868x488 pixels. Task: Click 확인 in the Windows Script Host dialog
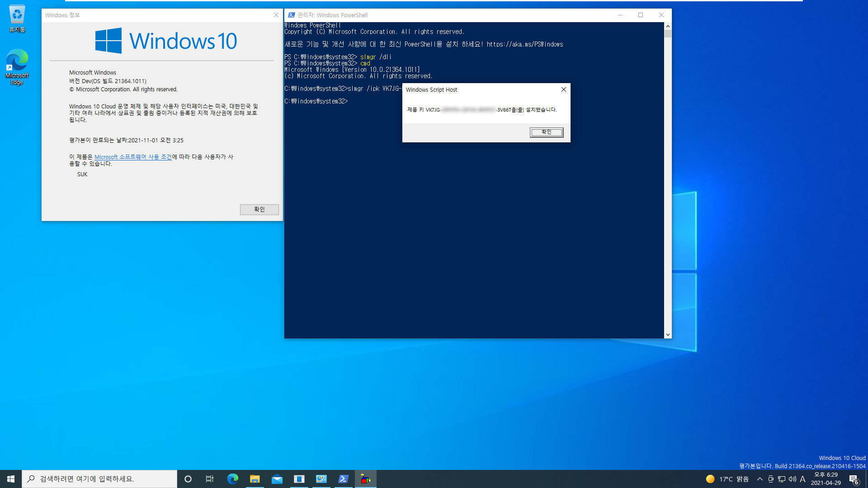(547, 132)
